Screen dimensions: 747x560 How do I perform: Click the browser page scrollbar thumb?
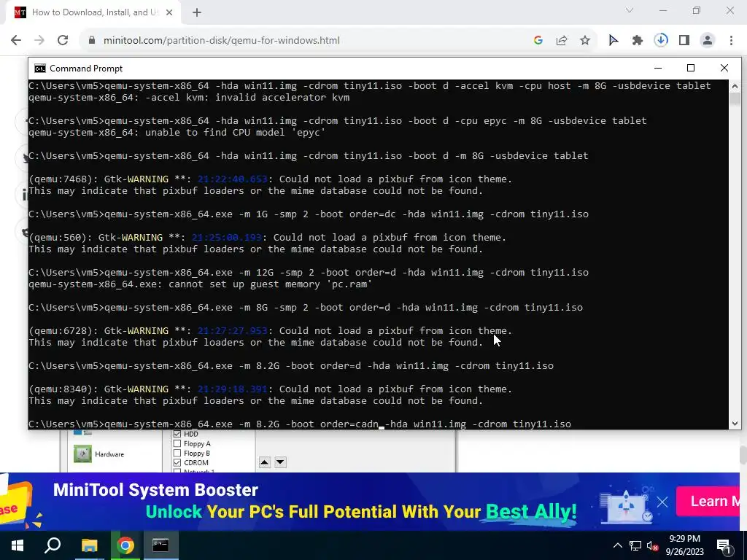click(743, 455)
